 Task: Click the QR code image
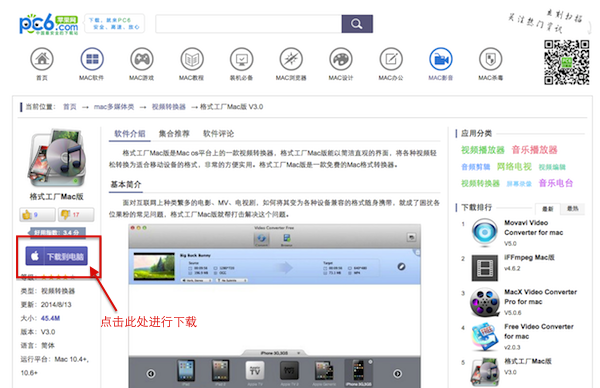click(x=567, y=62)
